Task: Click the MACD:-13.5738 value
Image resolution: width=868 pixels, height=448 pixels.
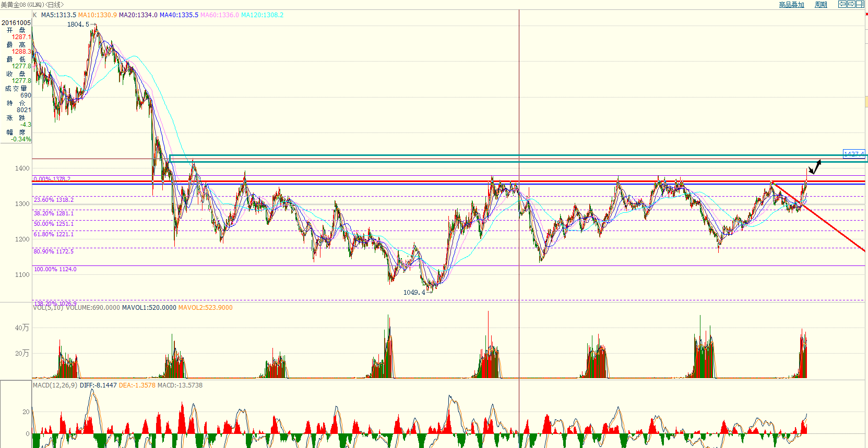Action: (180, 385)
